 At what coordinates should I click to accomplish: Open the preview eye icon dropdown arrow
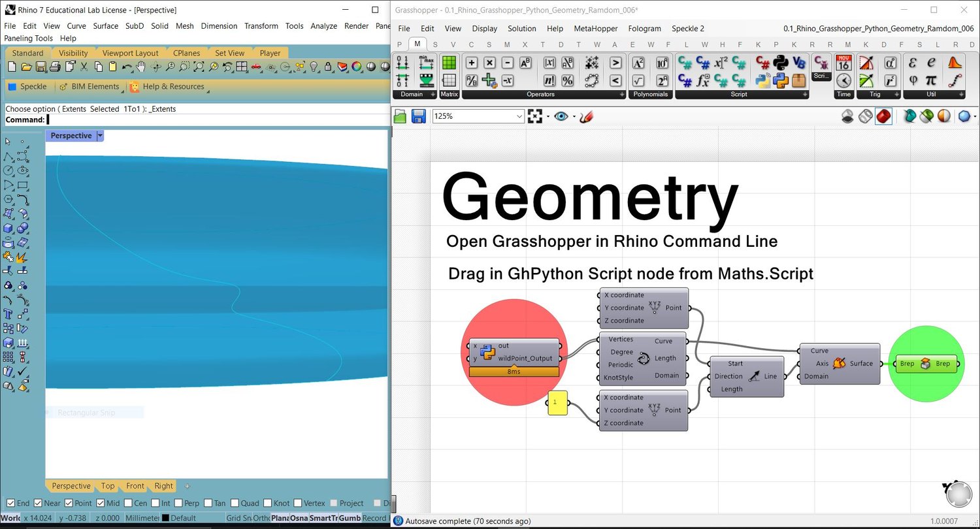574,117
